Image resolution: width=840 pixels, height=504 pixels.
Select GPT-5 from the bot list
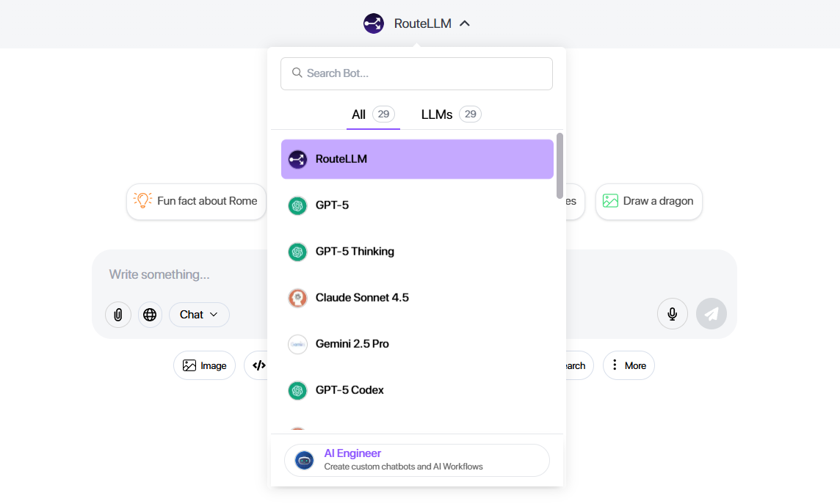(x=417, y=205)
